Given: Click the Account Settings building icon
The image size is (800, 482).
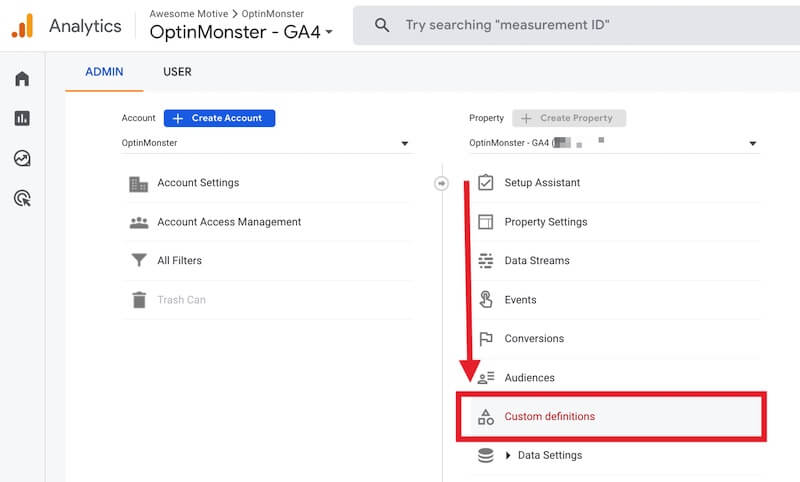Looking at the screenshot, I should 138,184.
